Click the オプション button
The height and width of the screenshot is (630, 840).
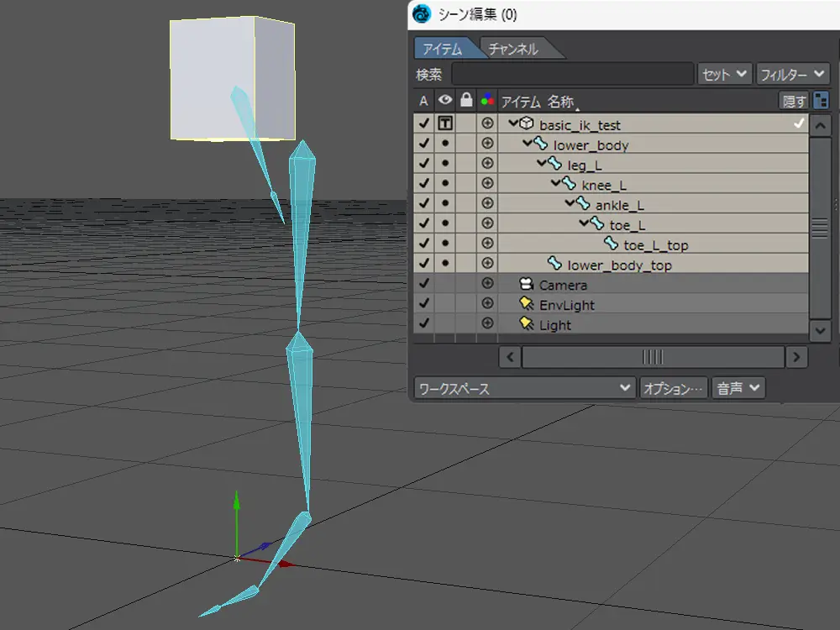pos(673,388)
